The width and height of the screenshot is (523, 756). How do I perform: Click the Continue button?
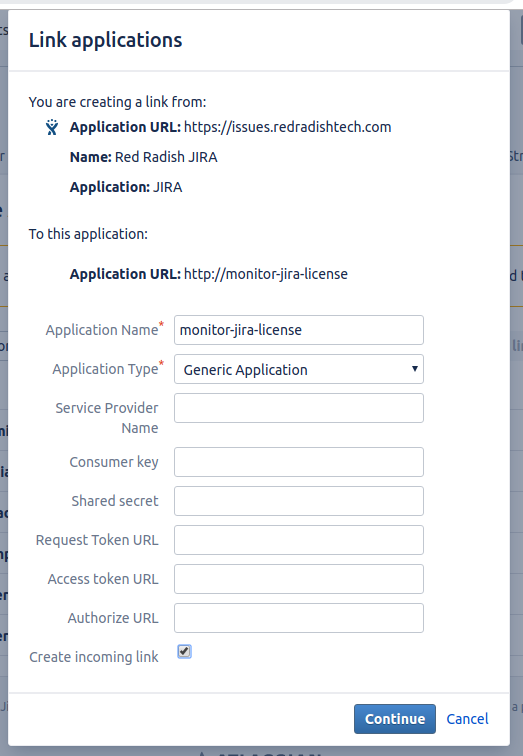(395, 719)
